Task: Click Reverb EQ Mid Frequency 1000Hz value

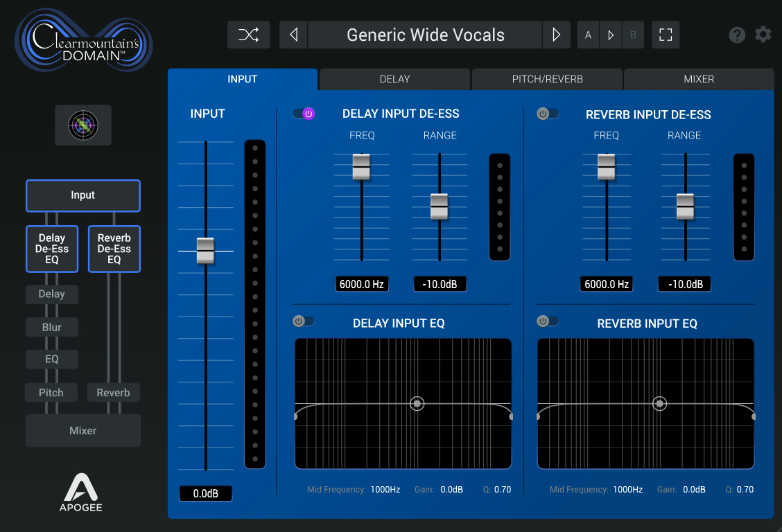Action: (628, 490)
